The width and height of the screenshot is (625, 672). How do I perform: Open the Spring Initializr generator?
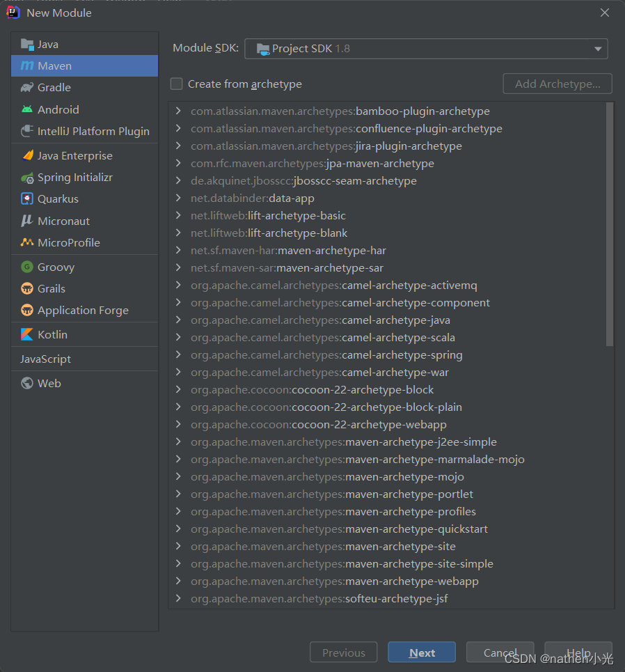(72, 177)
